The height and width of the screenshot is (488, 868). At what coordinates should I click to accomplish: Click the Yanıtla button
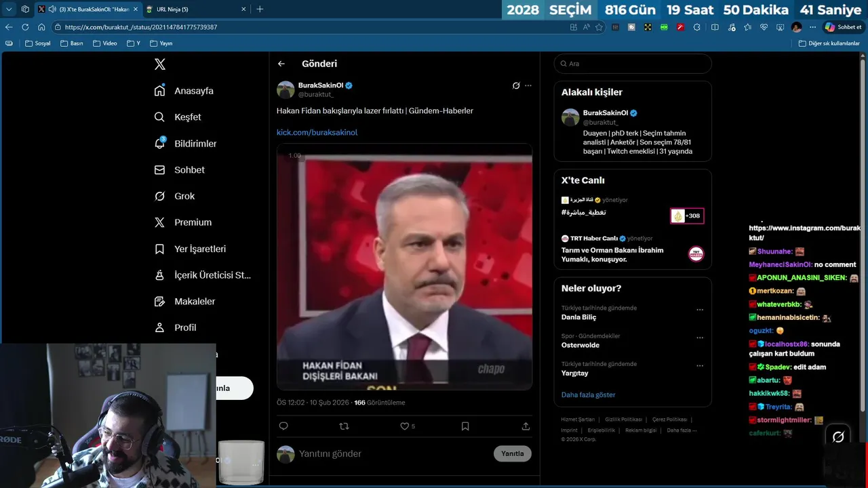pyautogui.click(x=513, y=453)
